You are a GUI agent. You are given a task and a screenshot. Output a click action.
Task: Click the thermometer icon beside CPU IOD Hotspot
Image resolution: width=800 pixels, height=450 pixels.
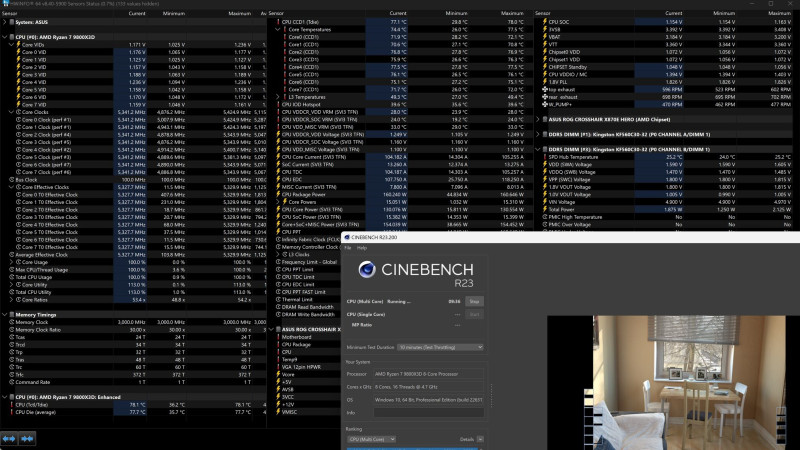(x=278, y=105)
